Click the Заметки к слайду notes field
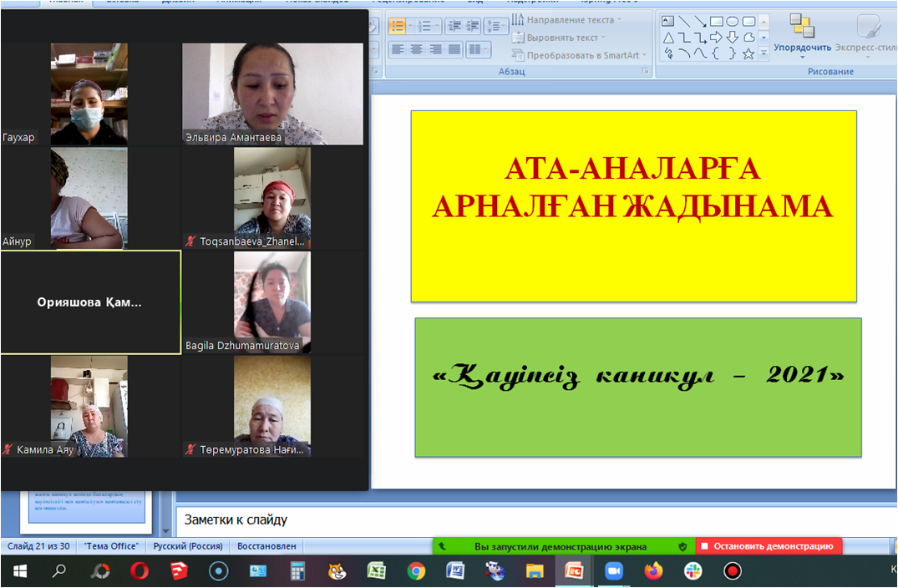The width and height of the screenshot is (898, 588). (535, 520)
